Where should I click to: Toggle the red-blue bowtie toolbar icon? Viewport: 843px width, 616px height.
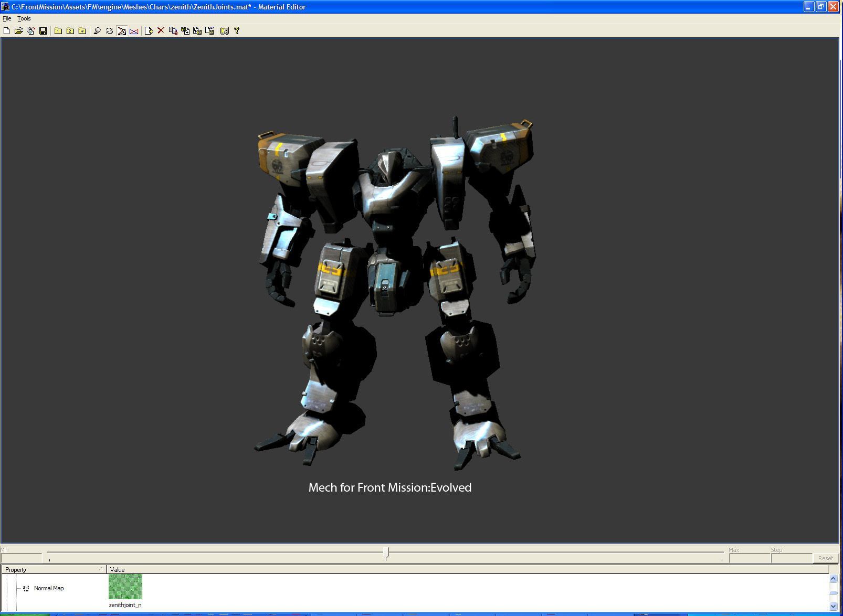(134, 31)
